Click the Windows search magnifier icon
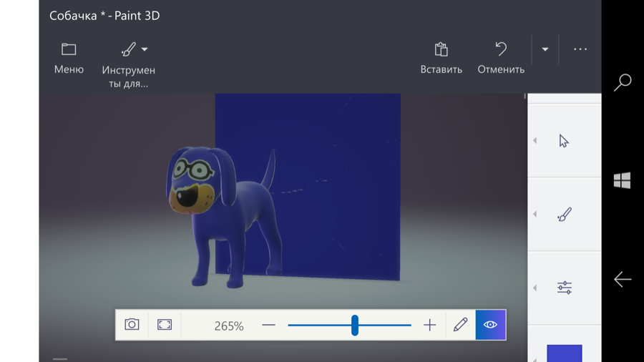 coord(623,82)
